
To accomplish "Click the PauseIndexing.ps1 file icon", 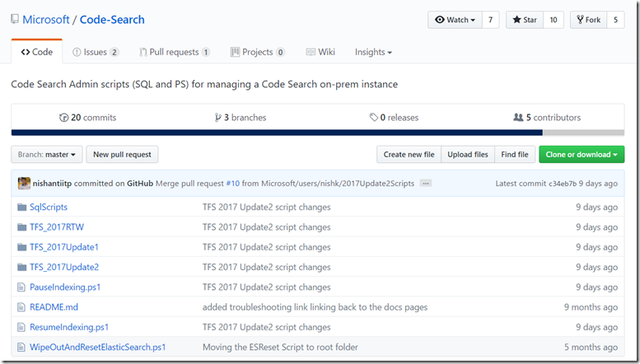I will [x=21, y=287].
